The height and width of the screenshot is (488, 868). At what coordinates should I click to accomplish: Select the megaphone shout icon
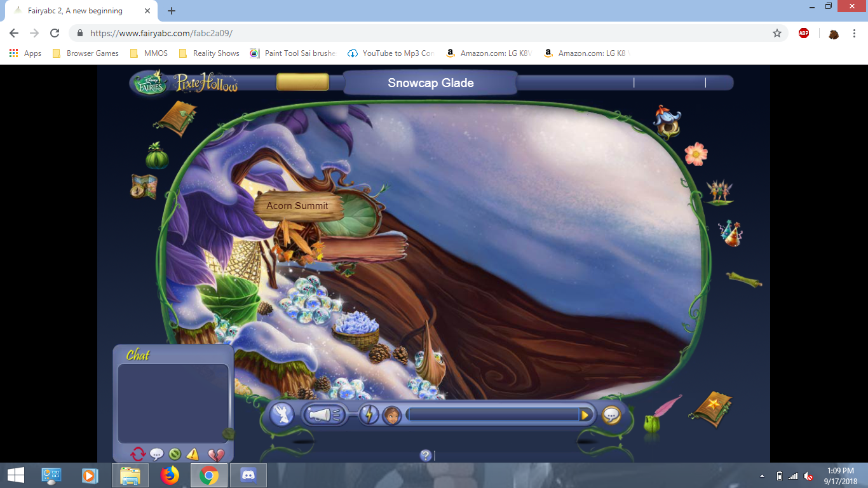coord(324,414)
